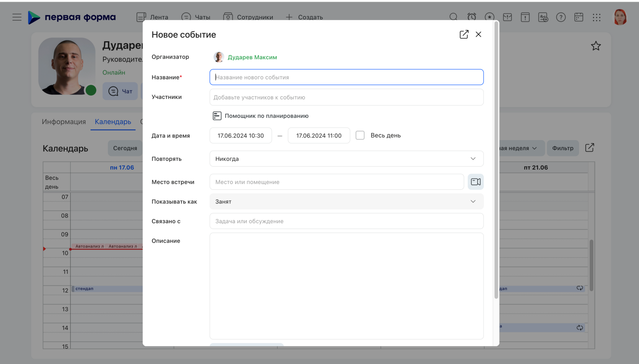This screenshot has height=364, width=639.
Task: Click the Название event name field
Action: [347, 77]
